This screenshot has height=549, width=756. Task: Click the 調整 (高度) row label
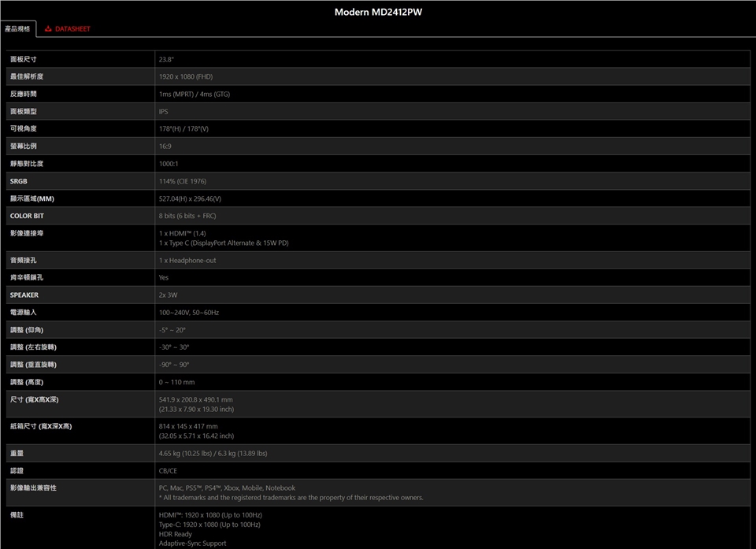[x=27, y=381]
